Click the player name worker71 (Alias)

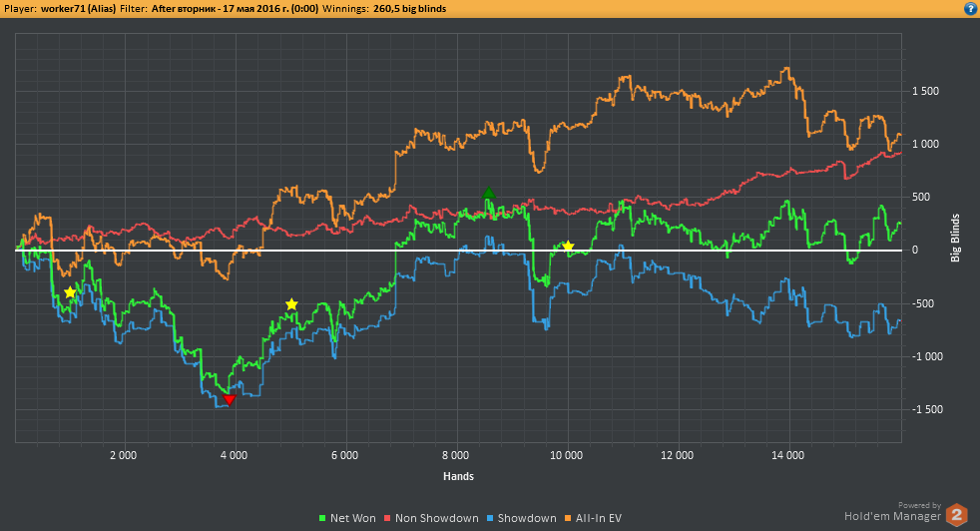tap(78, 9)
